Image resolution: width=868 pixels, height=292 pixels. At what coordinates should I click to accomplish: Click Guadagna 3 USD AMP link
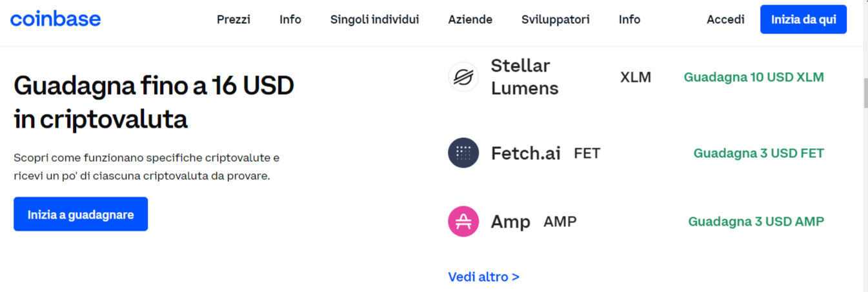(756, 222)
